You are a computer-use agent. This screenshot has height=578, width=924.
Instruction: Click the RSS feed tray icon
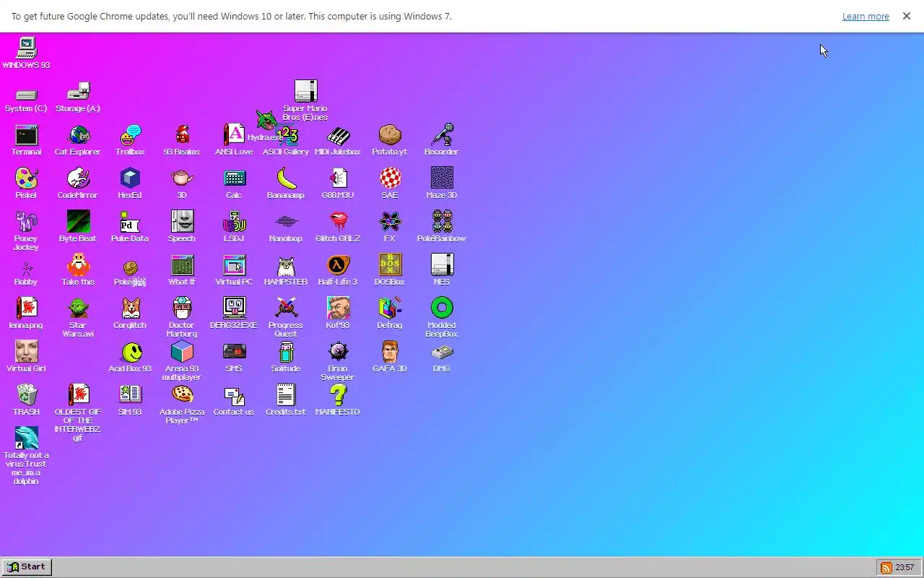(x=885, y=567)
